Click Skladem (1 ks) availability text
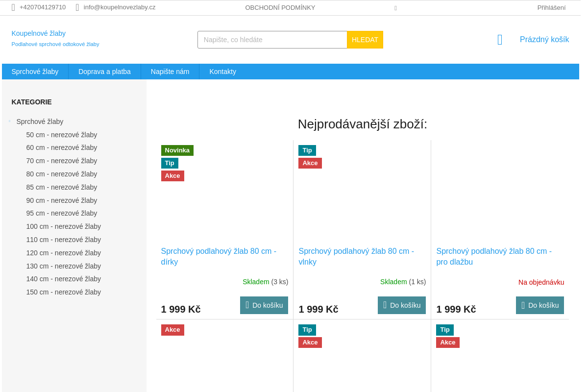Viewport: 588px width, 392px height. coord(403,282)
